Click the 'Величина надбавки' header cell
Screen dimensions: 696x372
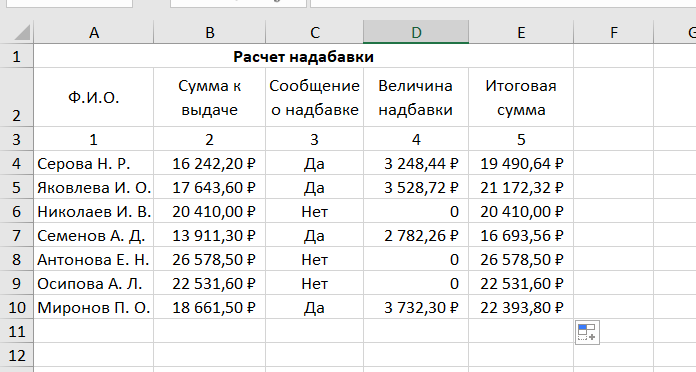click(416, 97)
